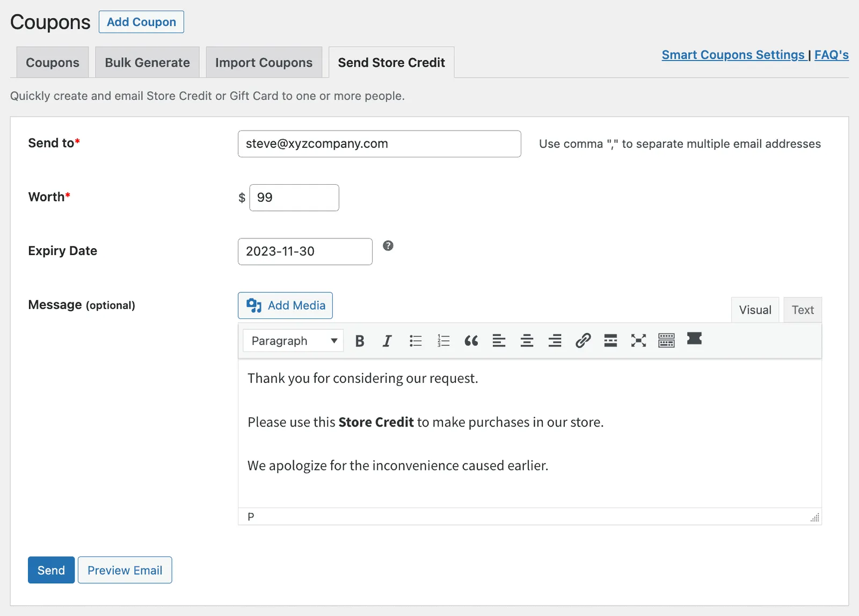Viewport: 859px width, 616px height.
Task: Click the Send button
Action: [51, 570]
